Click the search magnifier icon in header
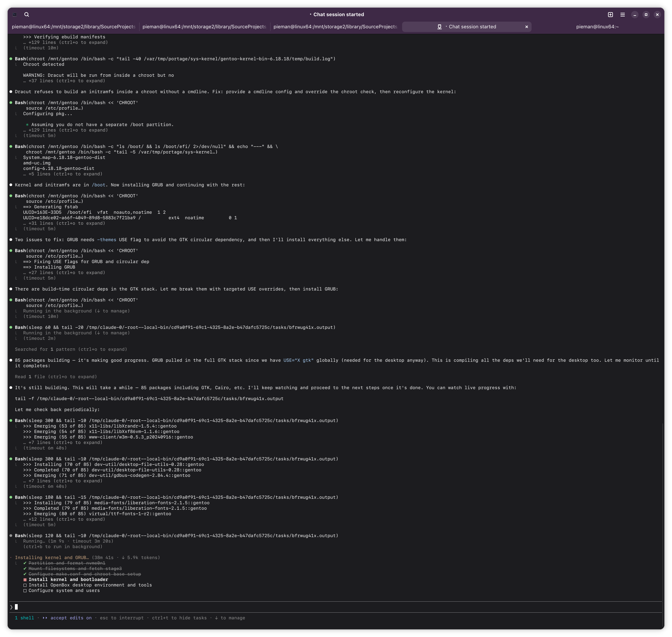This screenshot has width=672, height=637. click(x=27, y=15)
